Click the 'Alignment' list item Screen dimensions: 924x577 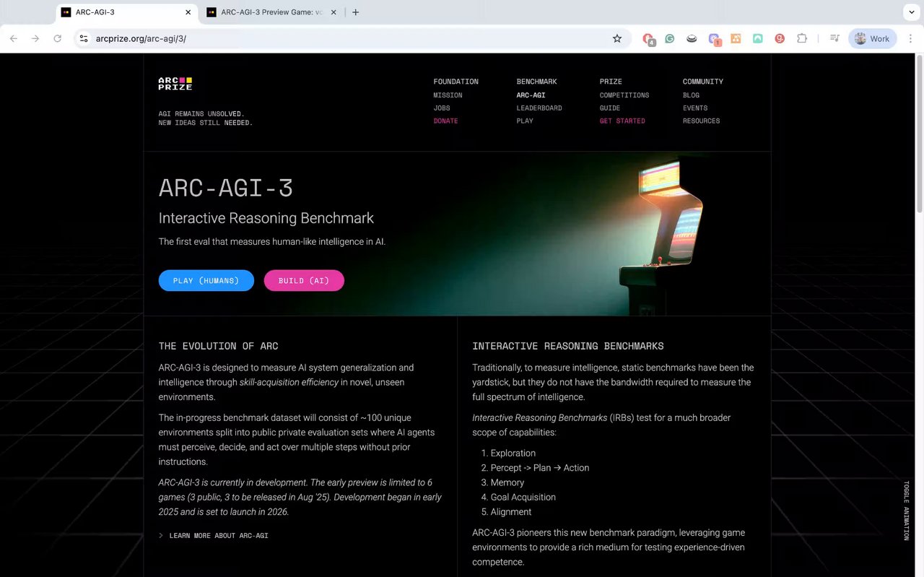[x=510, y=512]
